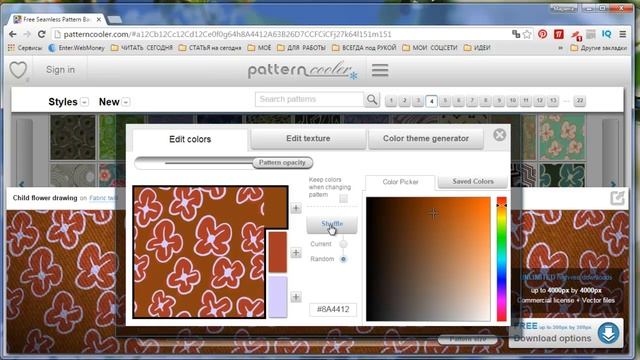Click the rainbow hue slider bar
Viewport: 640px width, 360px height.
(502, 259)
